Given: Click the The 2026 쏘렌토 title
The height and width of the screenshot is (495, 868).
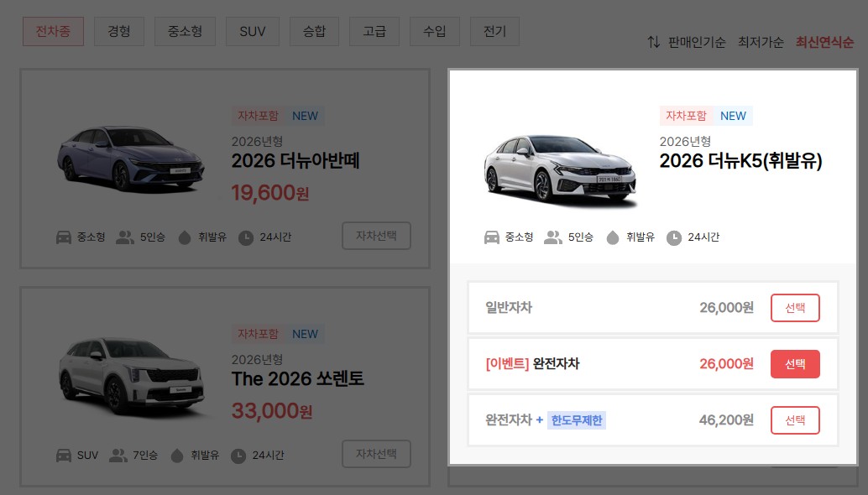Looking at the screenshot, I should (x=298, y=379).
